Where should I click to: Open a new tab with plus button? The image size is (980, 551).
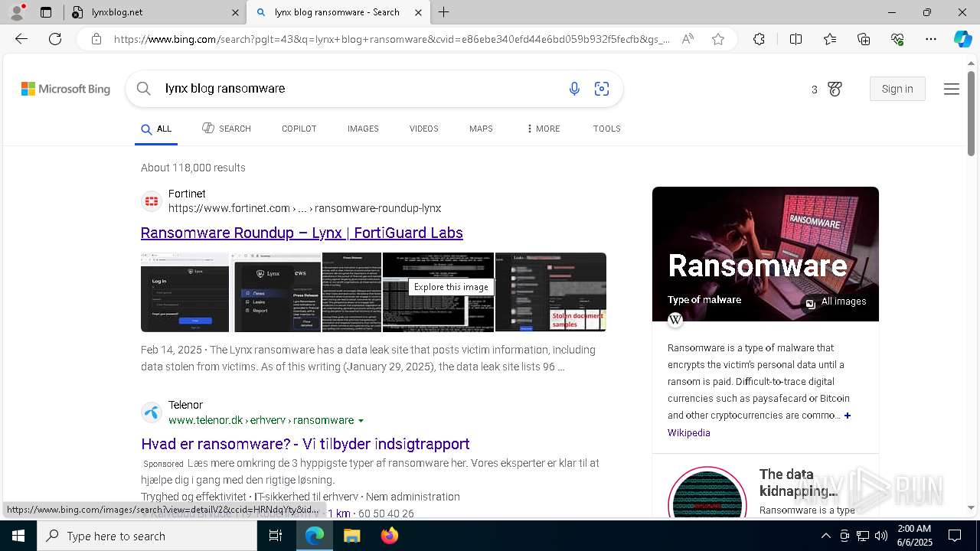point(444,12)
